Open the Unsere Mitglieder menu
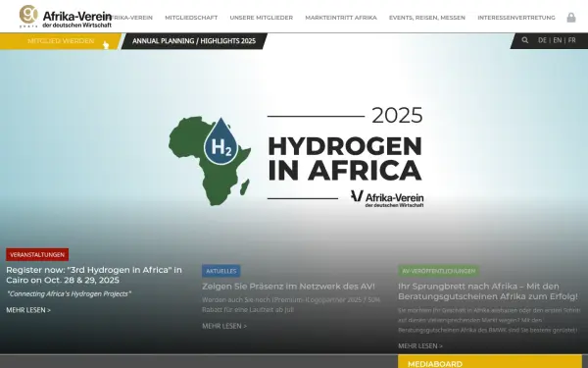 click(262, 18)
